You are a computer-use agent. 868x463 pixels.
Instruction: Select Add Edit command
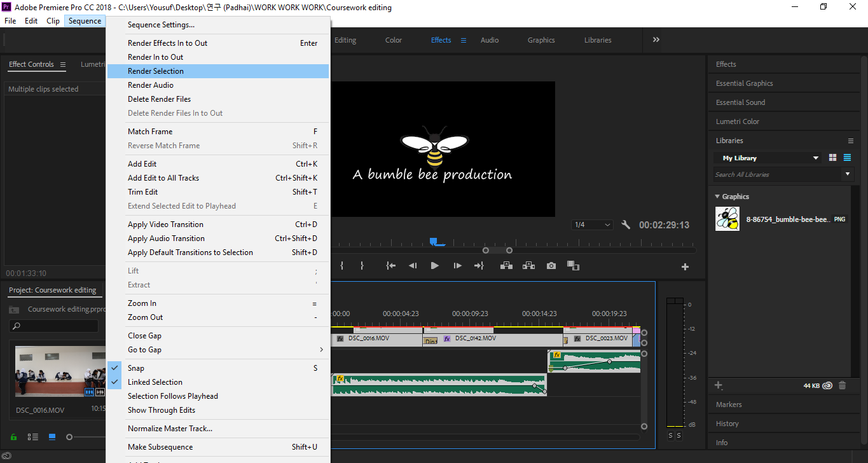[218, 164]
